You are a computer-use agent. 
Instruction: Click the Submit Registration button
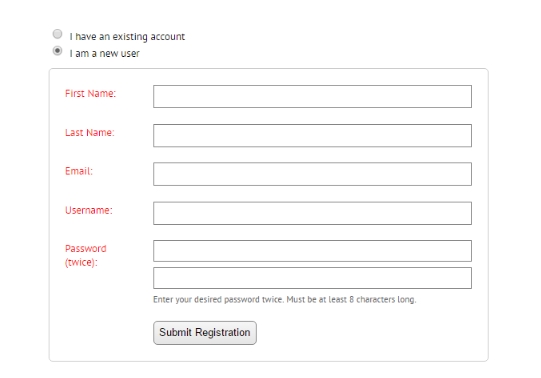(205, 333)
